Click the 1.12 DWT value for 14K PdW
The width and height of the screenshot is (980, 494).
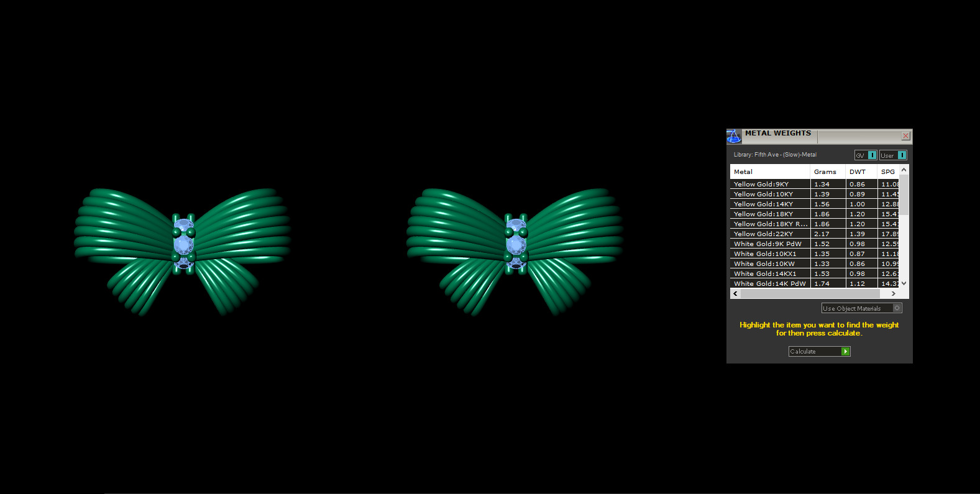click(857, 283)
